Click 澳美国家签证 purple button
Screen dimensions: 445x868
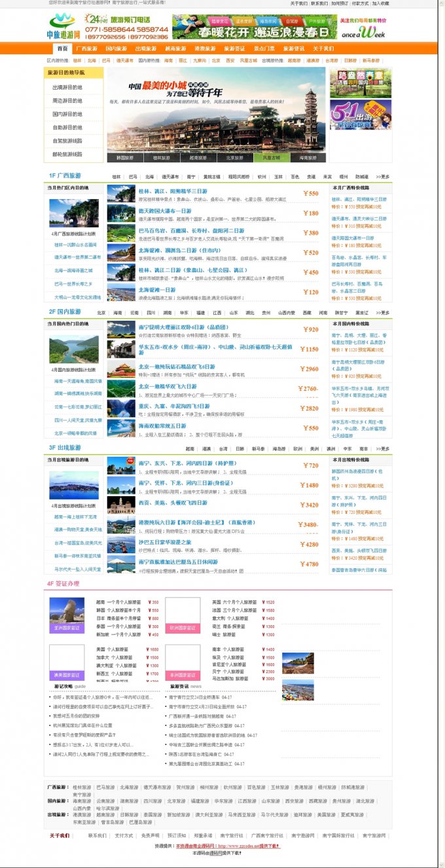point(67,675)
